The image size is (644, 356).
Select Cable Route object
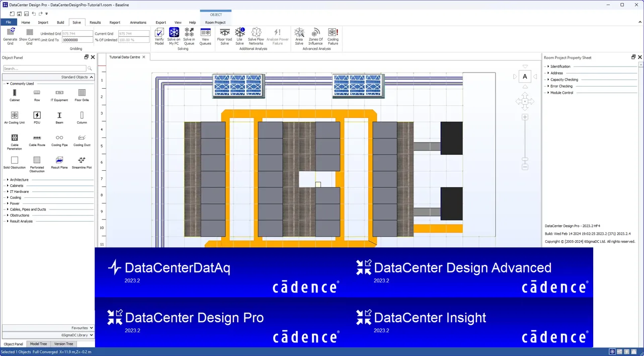[37, 140]
